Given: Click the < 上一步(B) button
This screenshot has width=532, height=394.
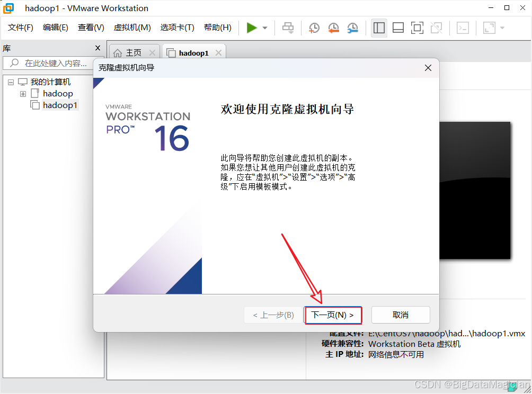Looking at the screenshot, I should point(273,315).
